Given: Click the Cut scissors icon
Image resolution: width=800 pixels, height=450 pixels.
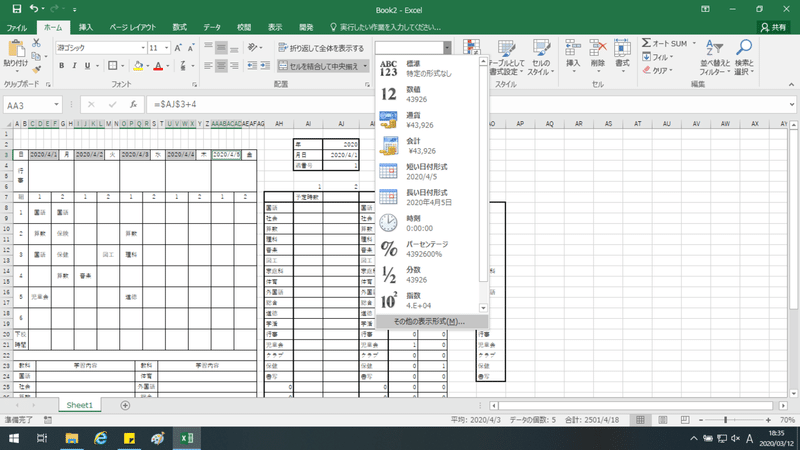Looking at the screenshot, I should coord(36,43).
